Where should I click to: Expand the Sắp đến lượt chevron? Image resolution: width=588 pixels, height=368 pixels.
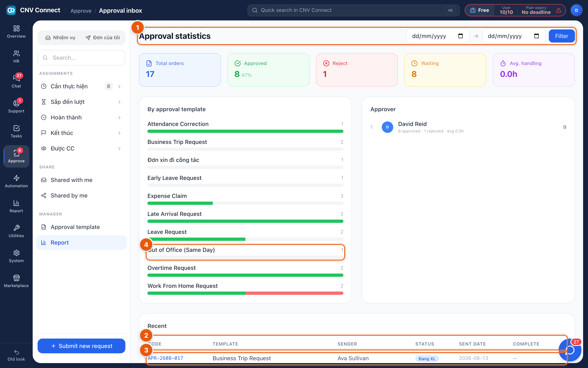119,102
